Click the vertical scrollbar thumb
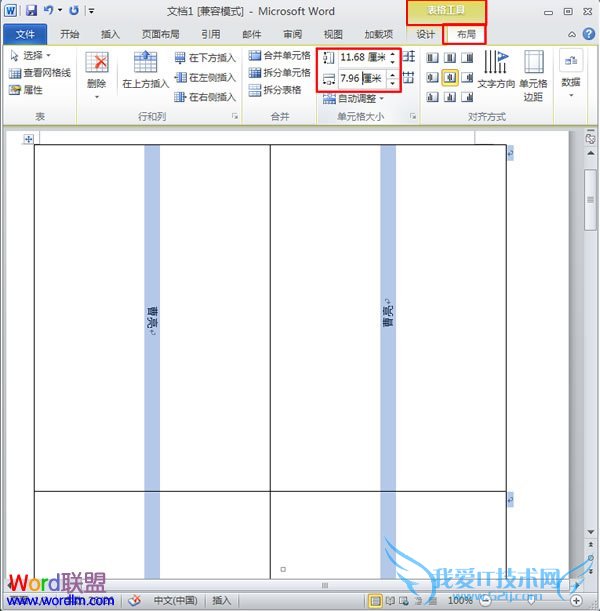Screen dimensions: 600x611 [x=591, y=200]
